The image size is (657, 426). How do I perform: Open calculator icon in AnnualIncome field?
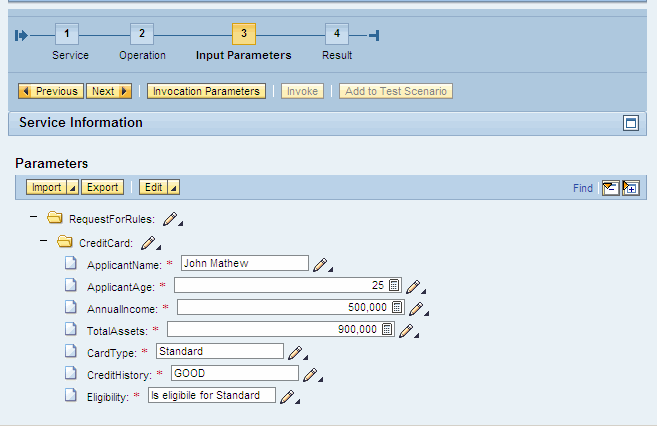[x=397, y=308]
